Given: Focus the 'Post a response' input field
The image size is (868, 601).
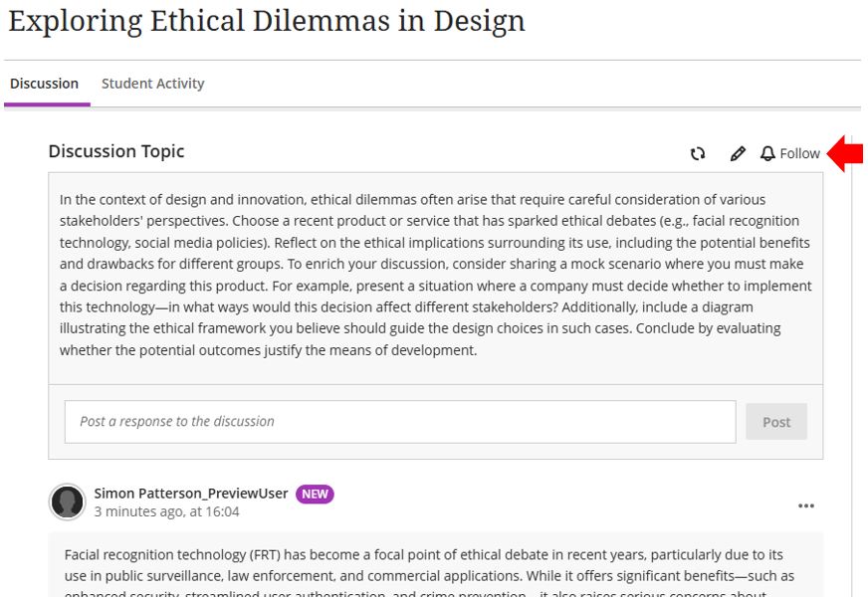Looking at the screenshot, I should pos(400,422).
